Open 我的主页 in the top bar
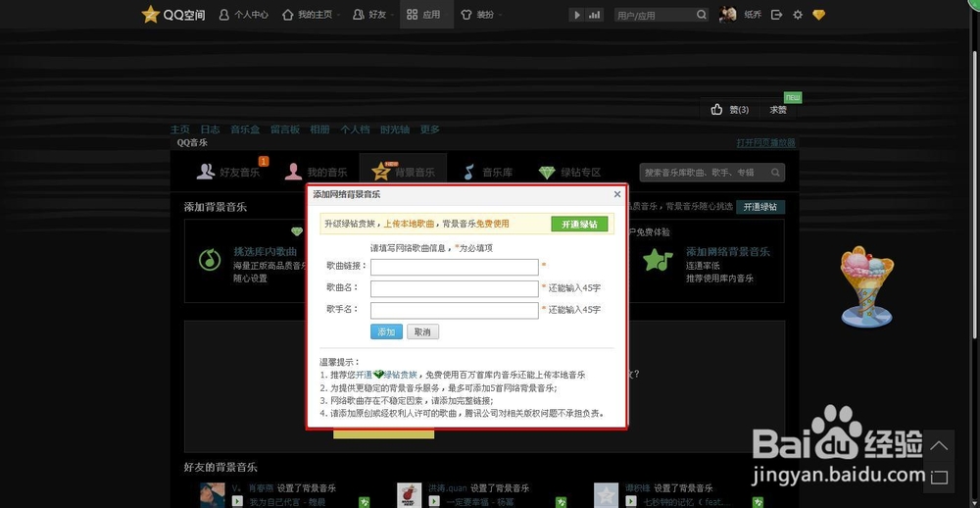The width and height of the screenshot is (980, 508). [308, 15]
